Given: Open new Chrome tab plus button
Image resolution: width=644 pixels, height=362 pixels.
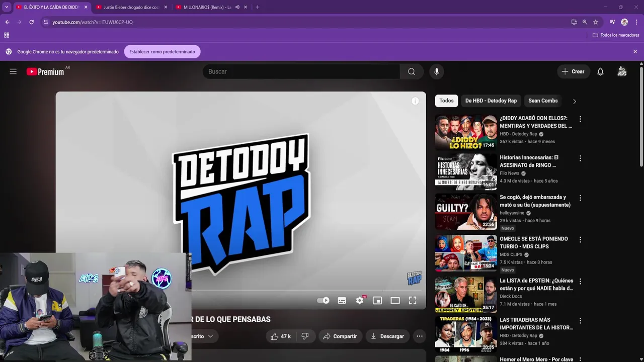Looking at the screenshot, I should [258, 7].
